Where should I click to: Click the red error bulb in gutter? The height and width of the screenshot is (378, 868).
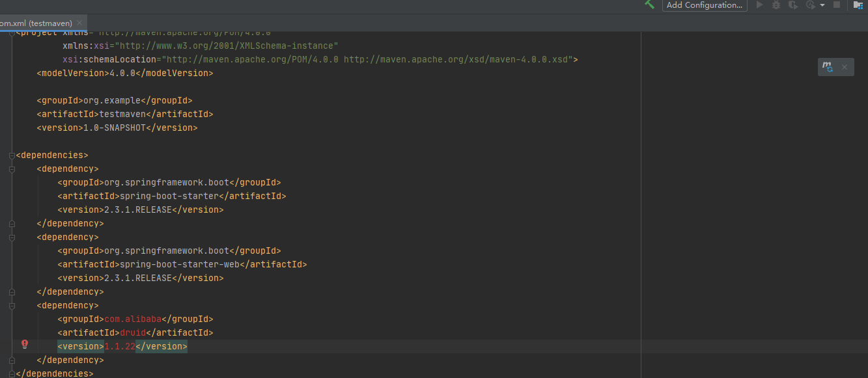[x=25, y=344]
